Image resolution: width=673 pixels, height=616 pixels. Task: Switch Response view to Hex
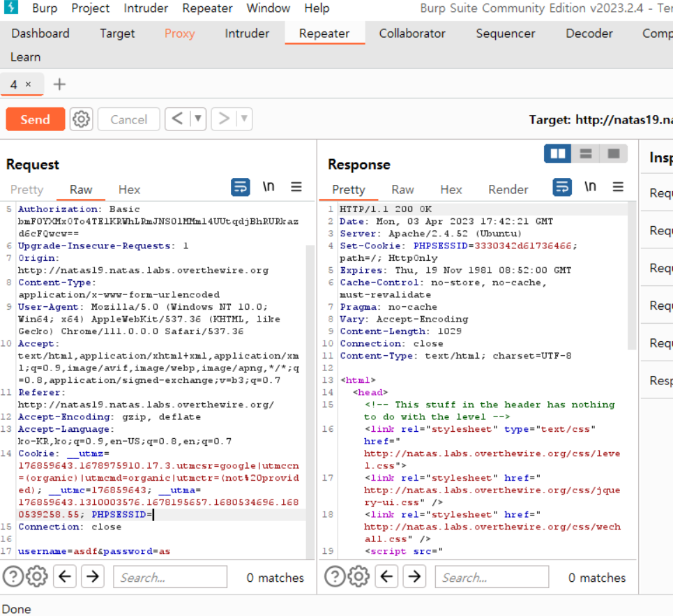[x=451, y=190]
